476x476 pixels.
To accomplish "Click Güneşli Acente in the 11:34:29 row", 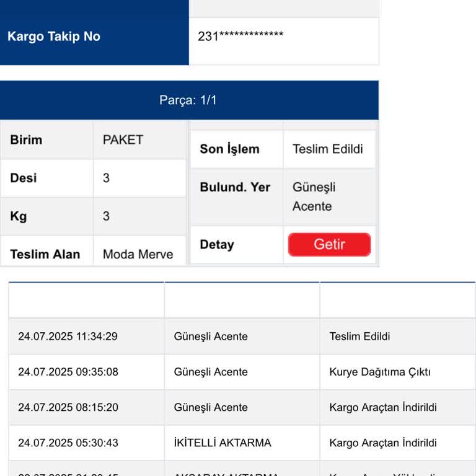I will [x=211, y=337].
